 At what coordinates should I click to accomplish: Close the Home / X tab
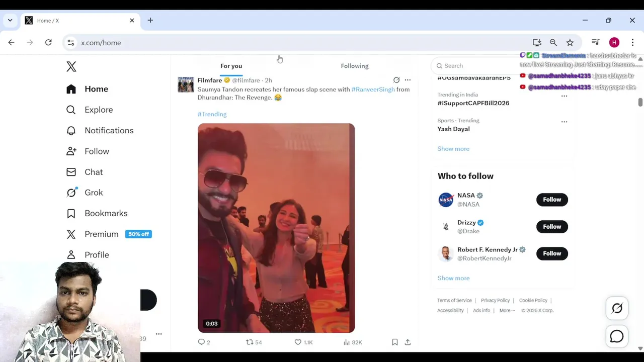(132, 21)
